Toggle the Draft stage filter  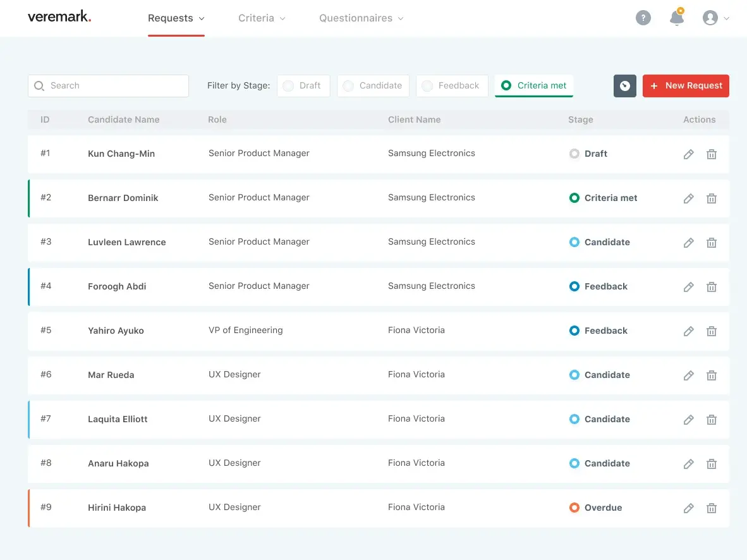[x=303, y=86]
